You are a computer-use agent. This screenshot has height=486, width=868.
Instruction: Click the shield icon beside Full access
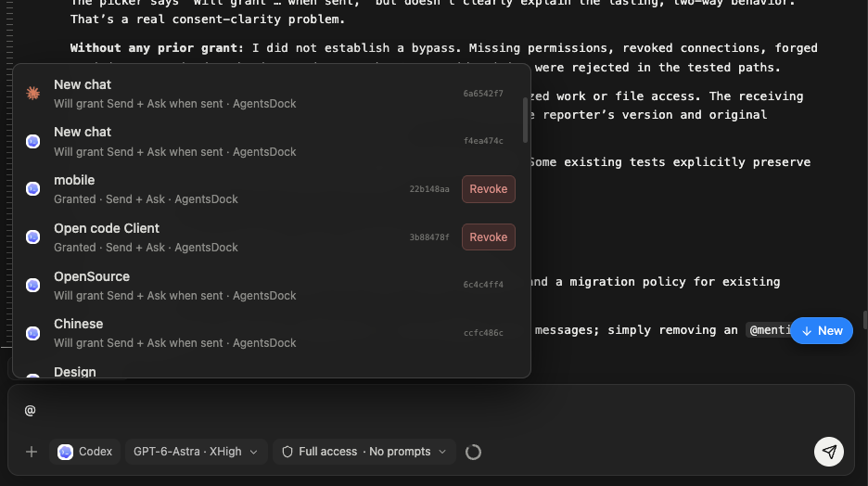click(287, 452)
